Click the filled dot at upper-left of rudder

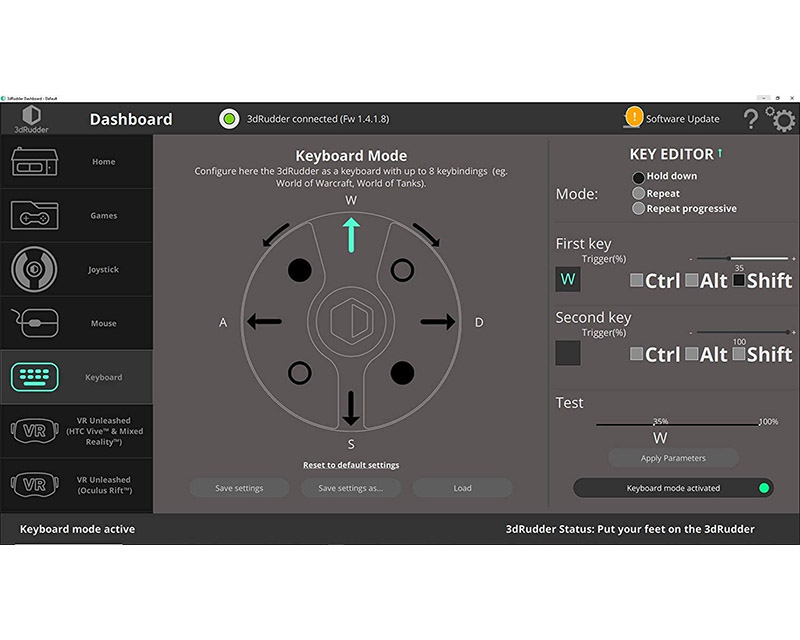(299, 270)
